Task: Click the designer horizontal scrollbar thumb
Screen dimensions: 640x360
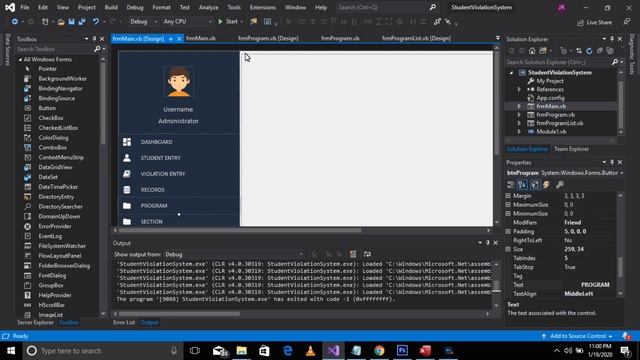Action: 240,231
